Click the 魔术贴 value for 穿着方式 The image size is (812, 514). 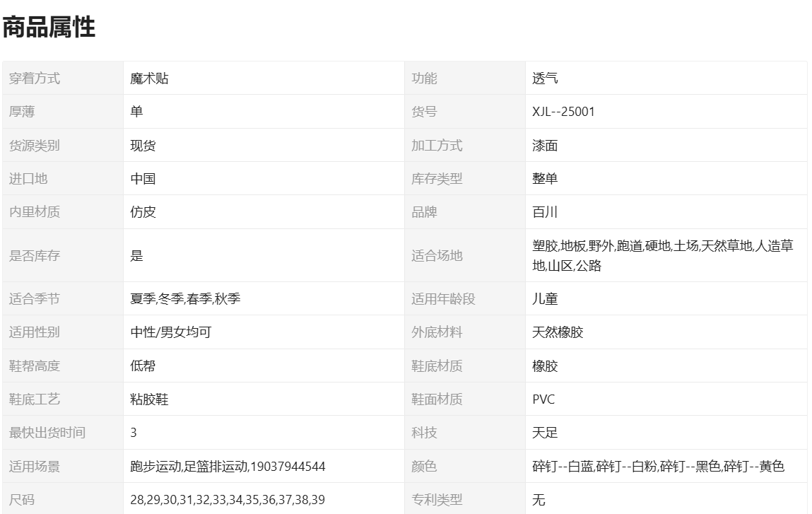click(x=149, y=78)
